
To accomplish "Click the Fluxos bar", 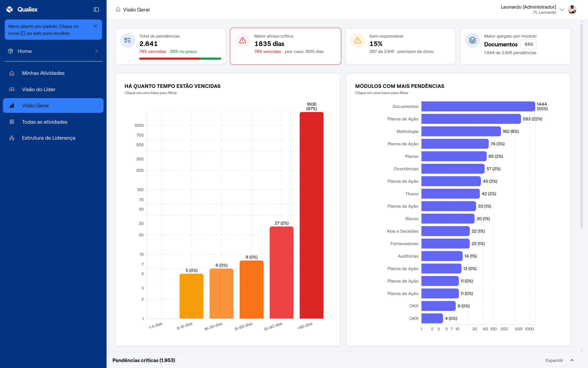I will tap(450, 194).
